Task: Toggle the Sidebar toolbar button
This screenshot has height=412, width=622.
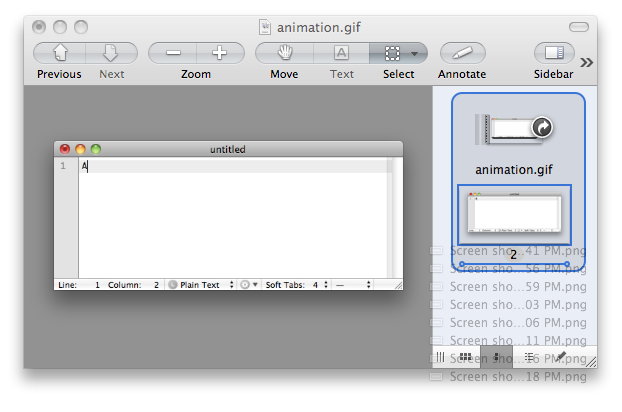Action: (x=554, y=53)
